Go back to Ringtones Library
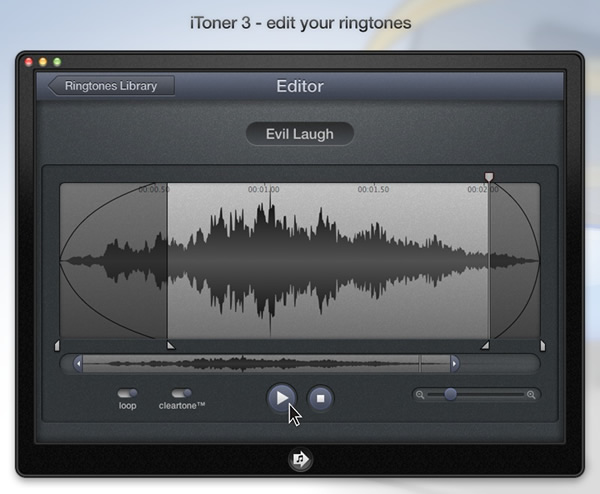The height and width of the screenshot is (494, 600). click(x=111, y=86)
